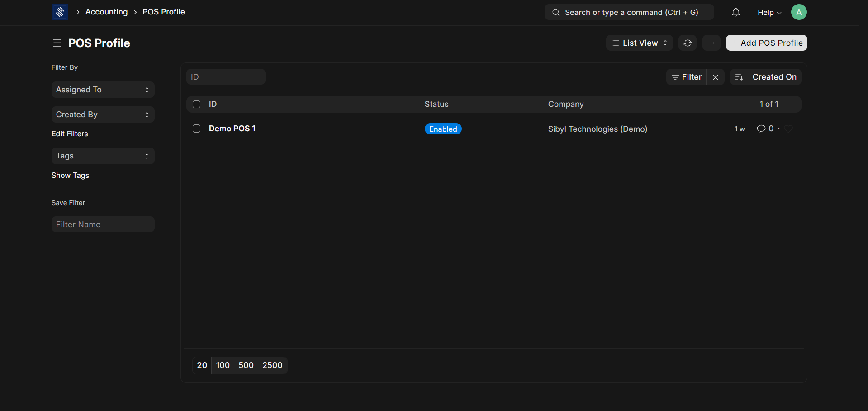
Task: Open the Tags filter dropdown
Action: click(x=103, y=156)
